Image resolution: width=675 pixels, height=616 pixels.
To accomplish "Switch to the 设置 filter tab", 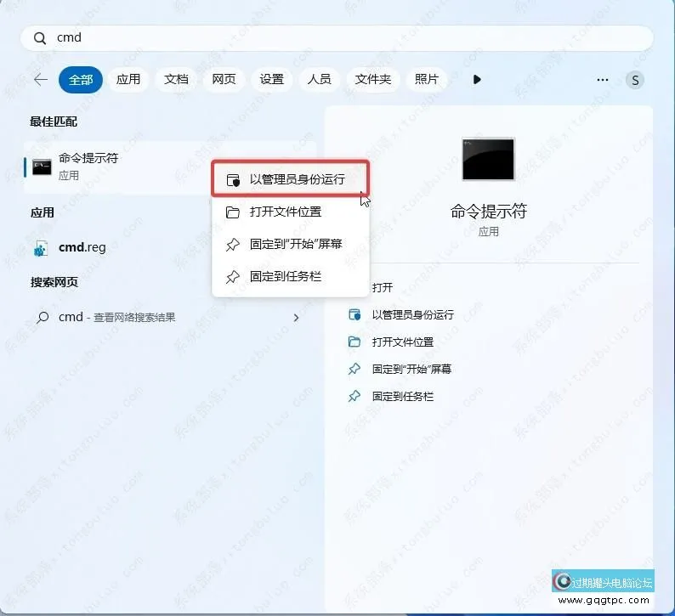I will coord(272,80).
